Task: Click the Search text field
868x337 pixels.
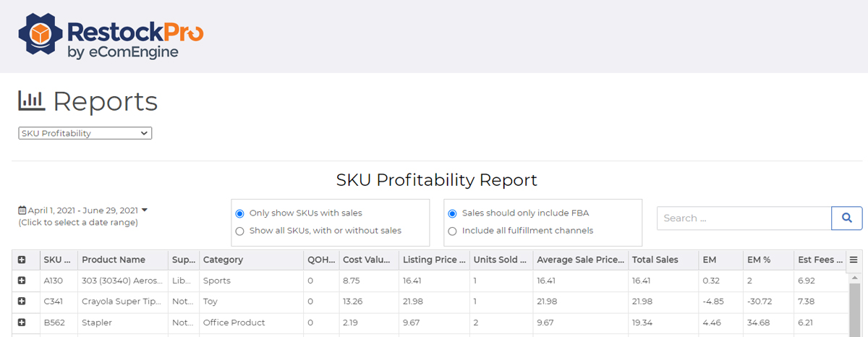Action: click(744, 218)
